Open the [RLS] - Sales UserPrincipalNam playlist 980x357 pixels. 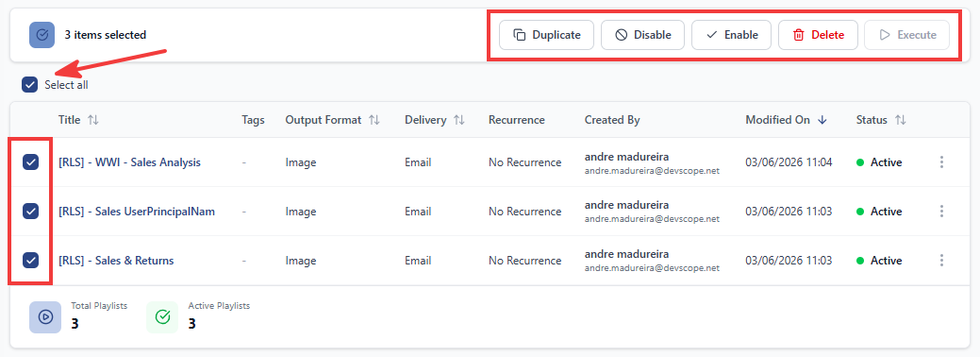137,211
